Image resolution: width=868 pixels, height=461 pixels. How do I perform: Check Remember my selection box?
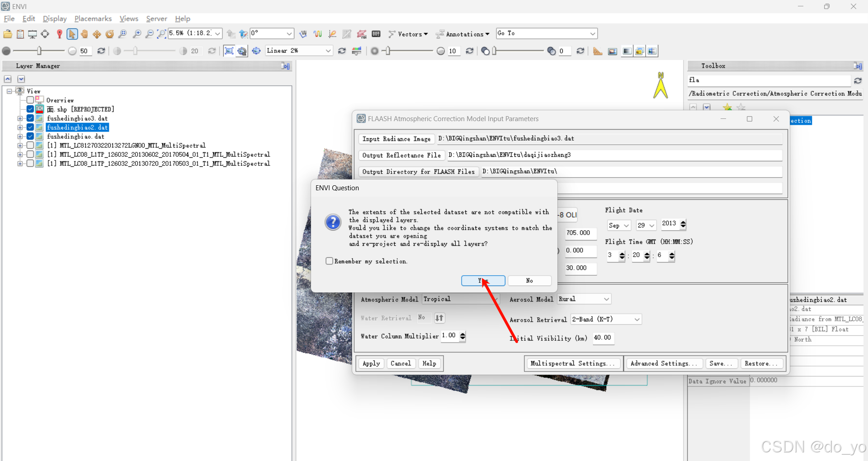pos(330,261)
